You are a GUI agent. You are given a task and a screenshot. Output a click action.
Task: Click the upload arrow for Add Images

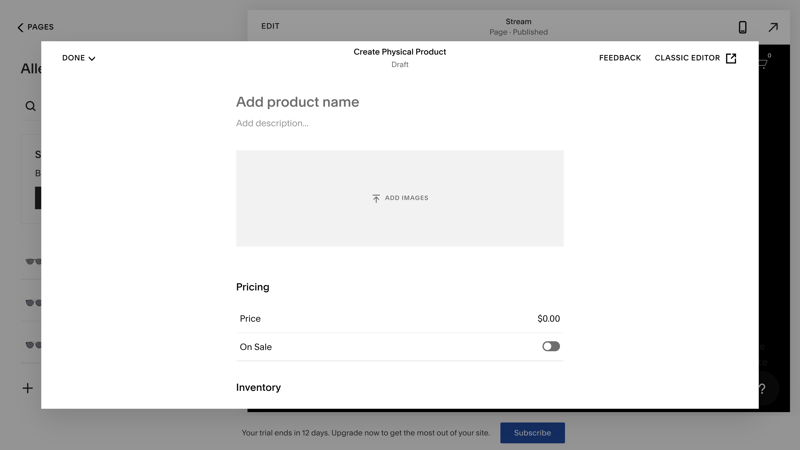pyautogui.click(x=376, y=198)
